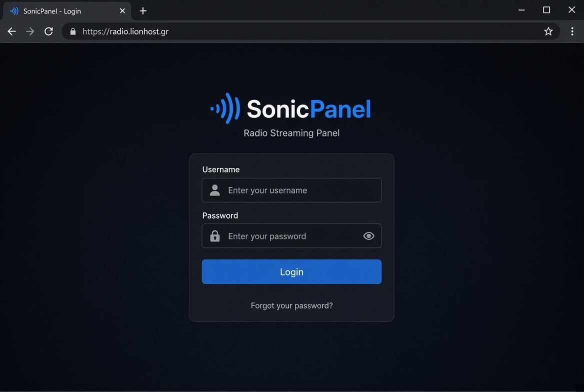
Task: Minimize the browser window
Action: tap(521, 10)
